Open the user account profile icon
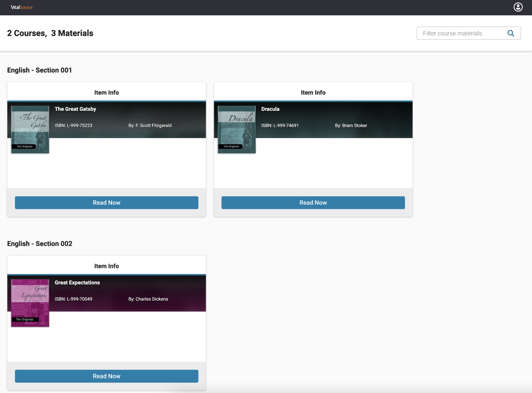Screen dimensions: 532x393 (518, 7)
